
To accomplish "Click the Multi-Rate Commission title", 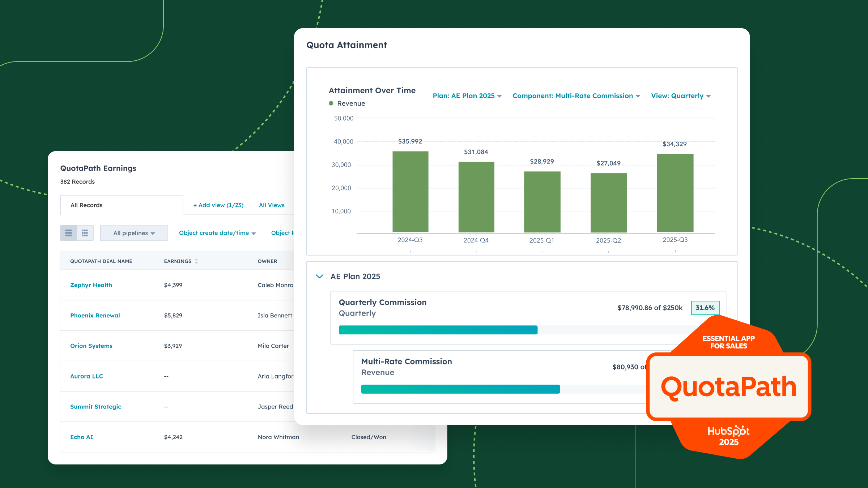I will [x=407, y=361].
